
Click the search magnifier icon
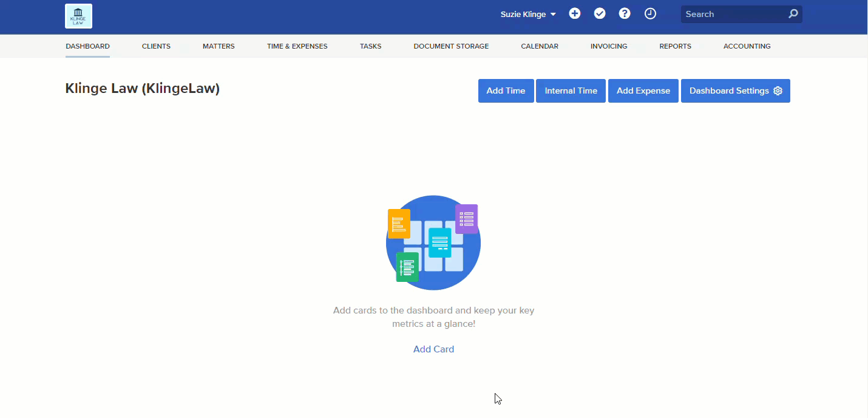pos(793,14)
